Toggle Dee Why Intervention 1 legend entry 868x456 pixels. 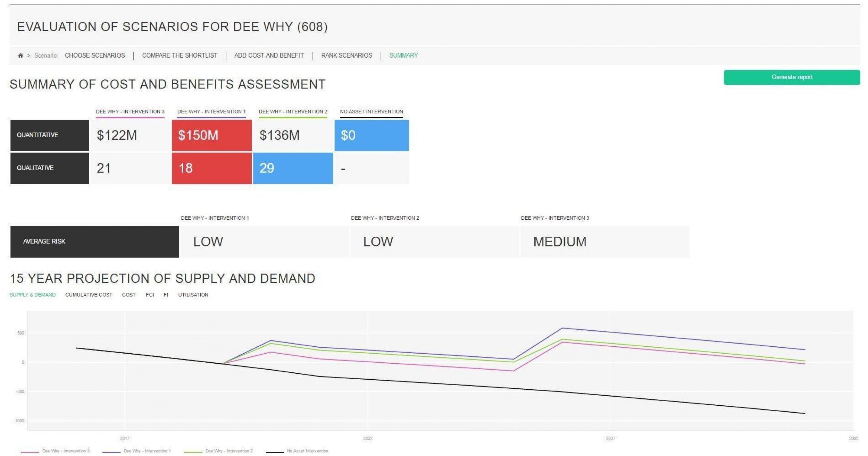tap(147, 451)
